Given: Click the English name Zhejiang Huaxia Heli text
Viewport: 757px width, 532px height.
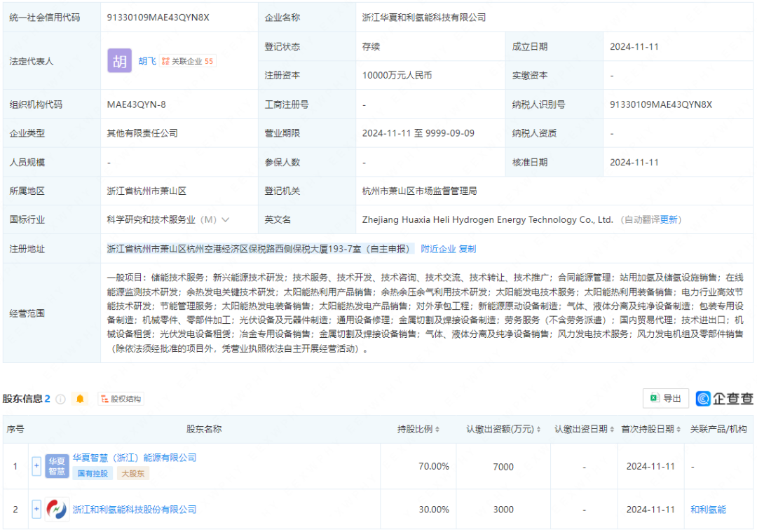Looking at the screenshot, I should [x=488, y=219].
